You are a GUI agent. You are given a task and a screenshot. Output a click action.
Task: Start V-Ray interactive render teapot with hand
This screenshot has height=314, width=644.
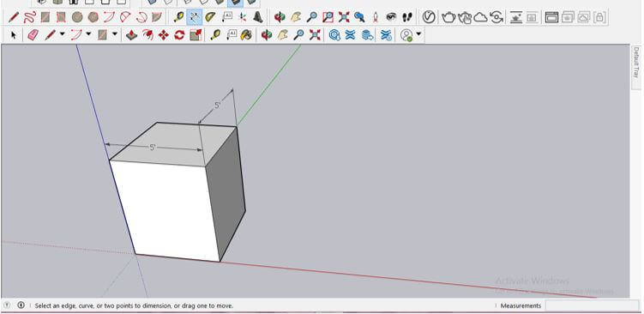click(x=465, y=18)
